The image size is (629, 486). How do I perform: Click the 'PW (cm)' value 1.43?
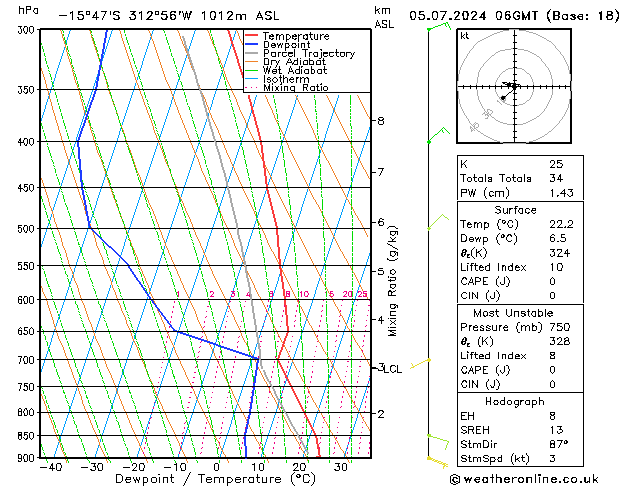[x=561, y=193]
